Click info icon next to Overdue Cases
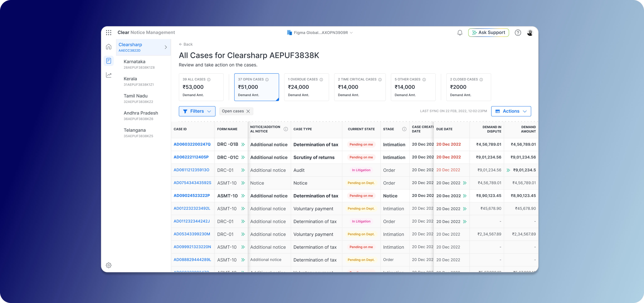This screenshot has height=303, width=644. pyautogui.click(x=321, y=80)
